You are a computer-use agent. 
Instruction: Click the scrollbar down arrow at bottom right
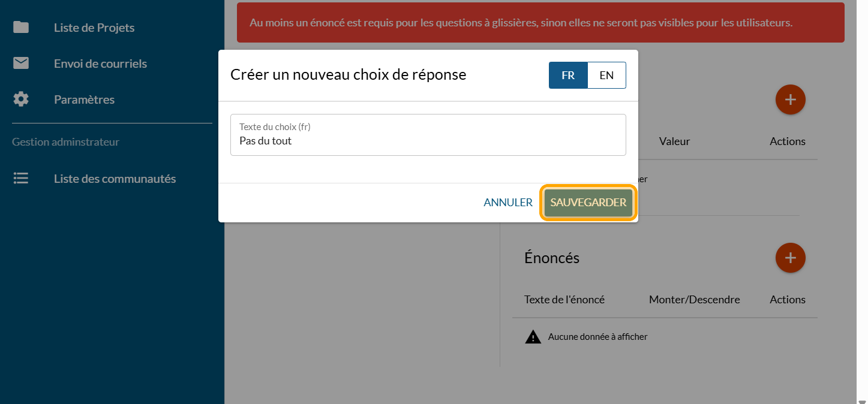point(862,400)
